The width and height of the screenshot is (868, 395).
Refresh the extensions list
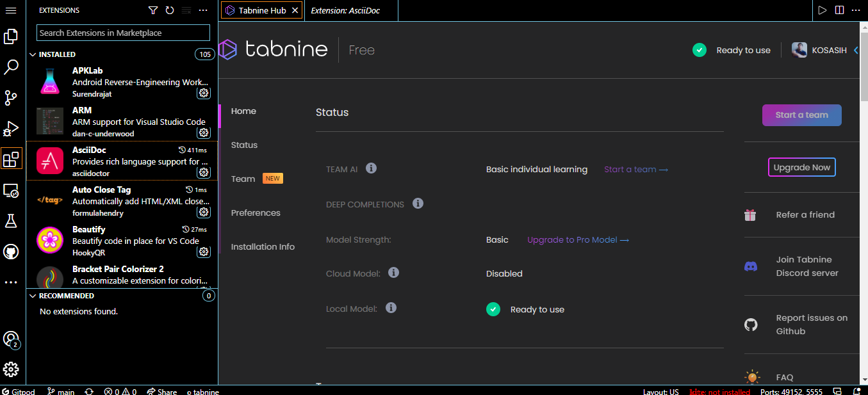tap(169, 10)
